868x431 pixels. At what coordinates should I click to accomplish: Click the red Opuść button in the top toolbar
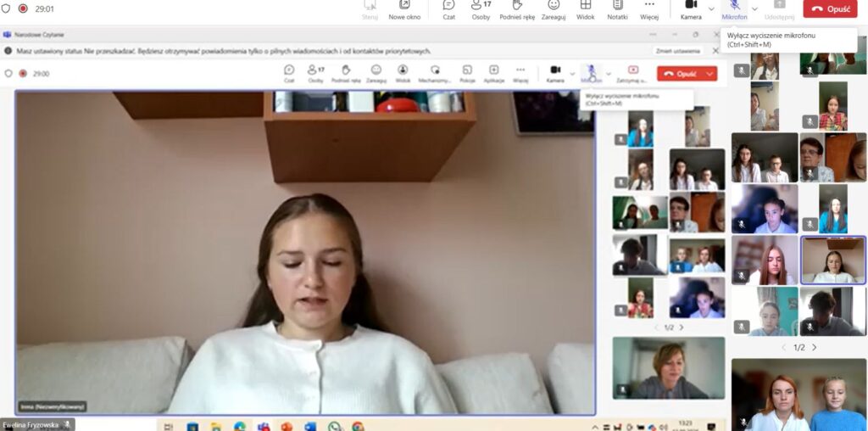click(830, 8)
